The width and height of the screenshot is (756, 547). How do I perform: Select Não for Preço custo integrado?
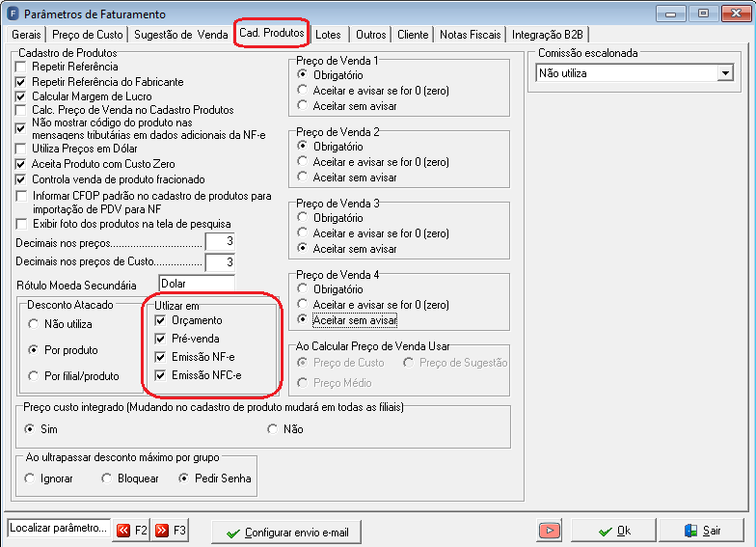(273, 428)
